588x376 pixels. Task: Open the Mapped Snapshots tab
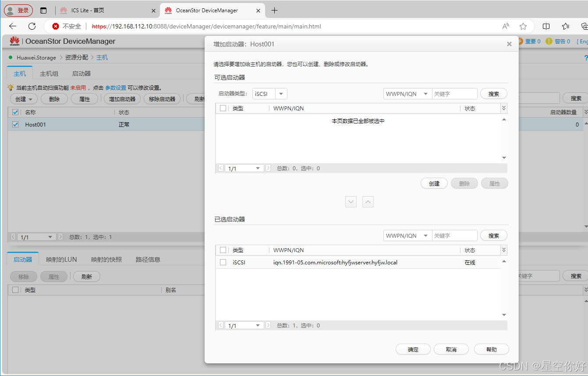click(x=106, y=260)
